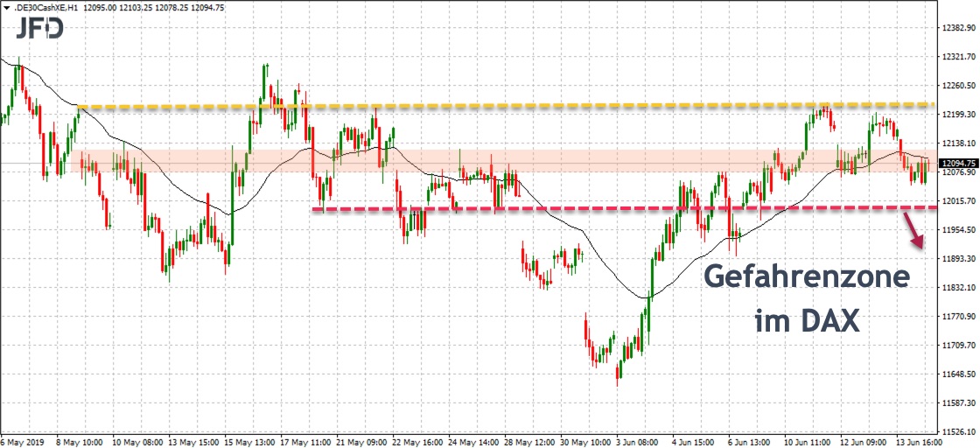Click the close value 12094.75 in the header
The width and height of the screenshot is (980, 448).
(x=209, y=8)
